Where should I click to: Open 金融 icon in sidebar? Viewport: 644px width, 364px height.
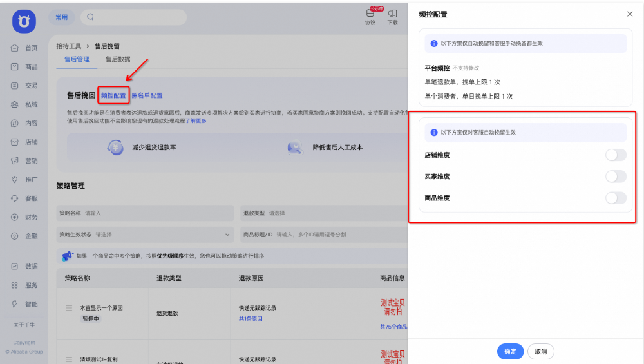click(x=15, y=236)
